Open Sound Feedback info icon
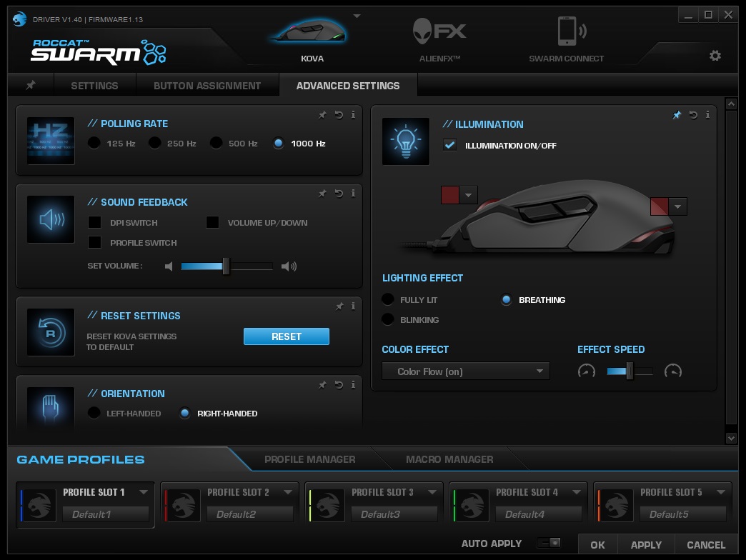The width and height of the screenshot is (746, 560). pos(353,194)
